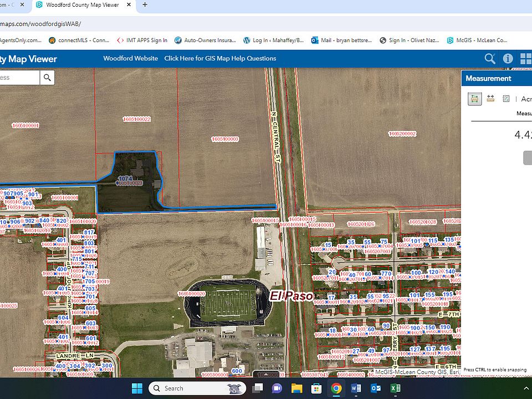Screen dimensions: 532x399
Task: Open the Woodford Website link
Action: [x=130, y=58]
